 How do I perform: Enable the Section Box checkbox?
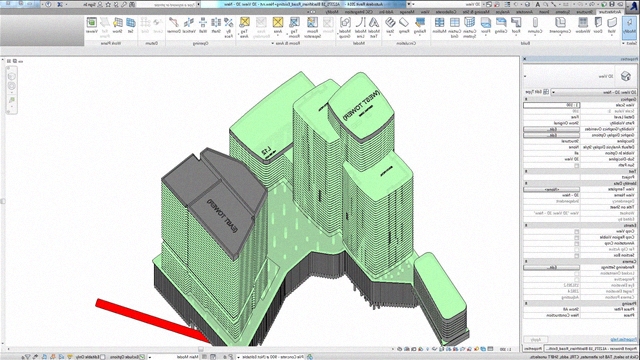tap(577, 256)
